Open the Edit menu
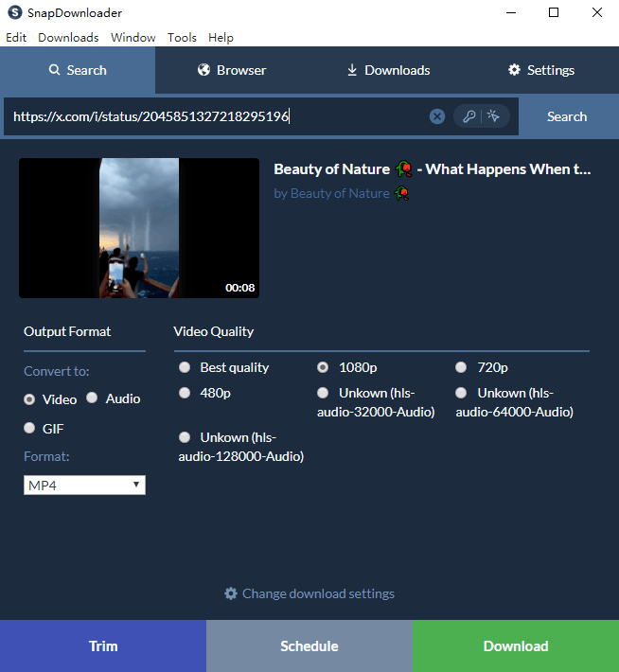 [x=16, y=38]
